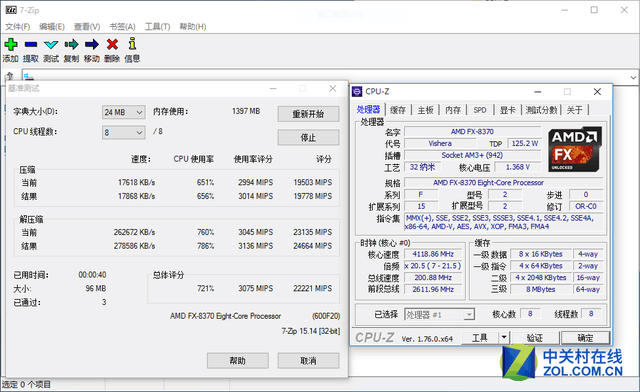Click the arrow next to CPU-Z 工具 button
The width and height of the screenshot is (640, 392).
[x=504, y=337]
